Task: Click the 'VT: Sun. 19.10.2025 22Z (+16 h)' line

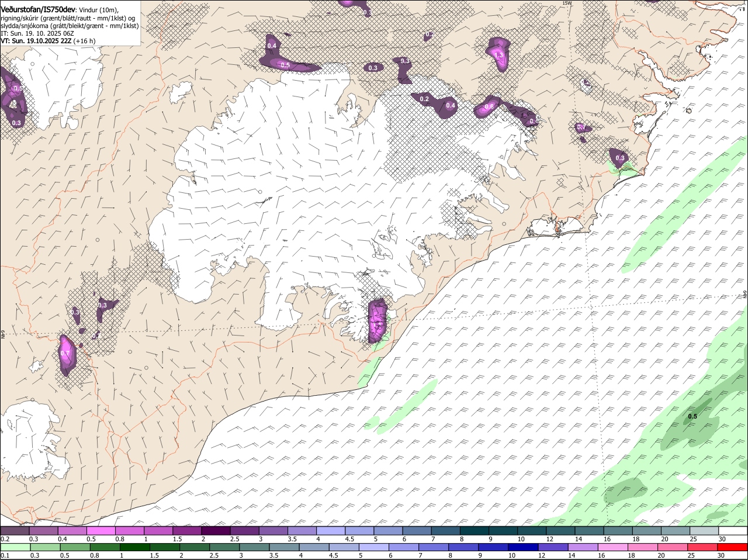Action: (x=48, y=41)
